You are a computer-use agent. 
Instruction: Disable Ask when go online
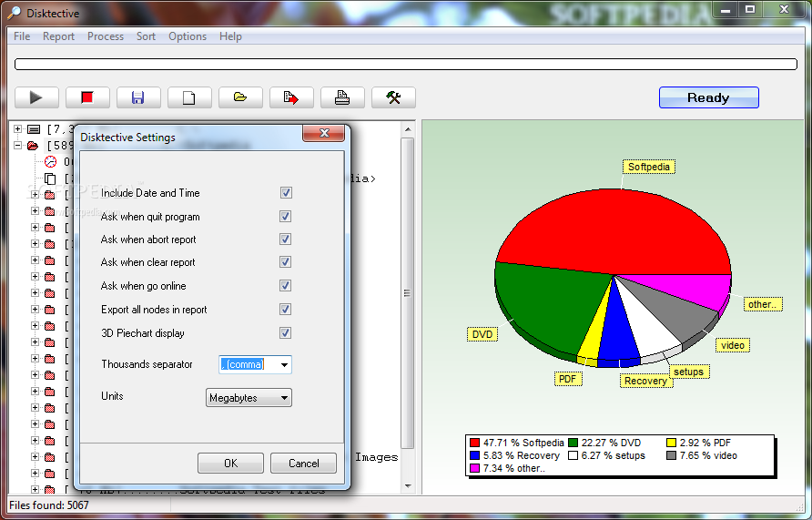(x=285, y=286)
